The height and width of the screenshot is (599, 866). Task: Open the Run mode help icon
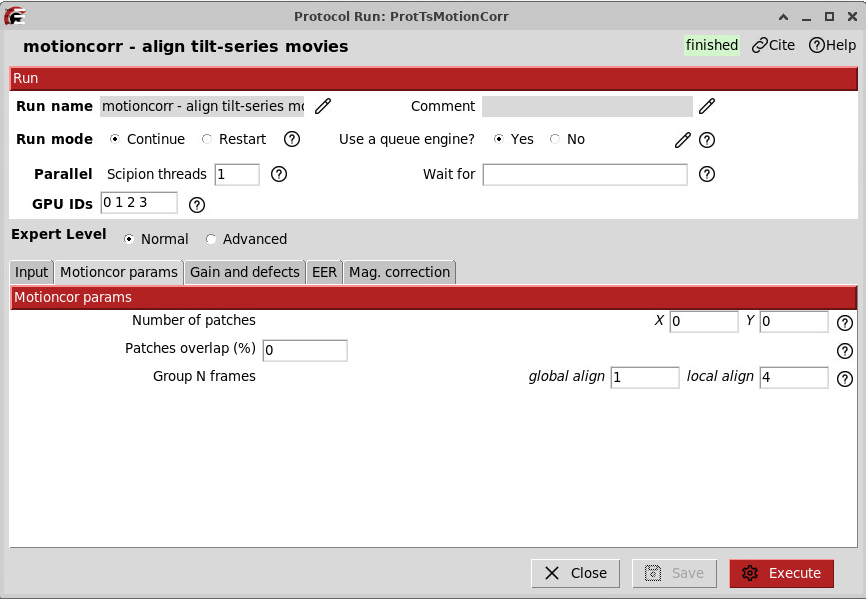point(292,139)
